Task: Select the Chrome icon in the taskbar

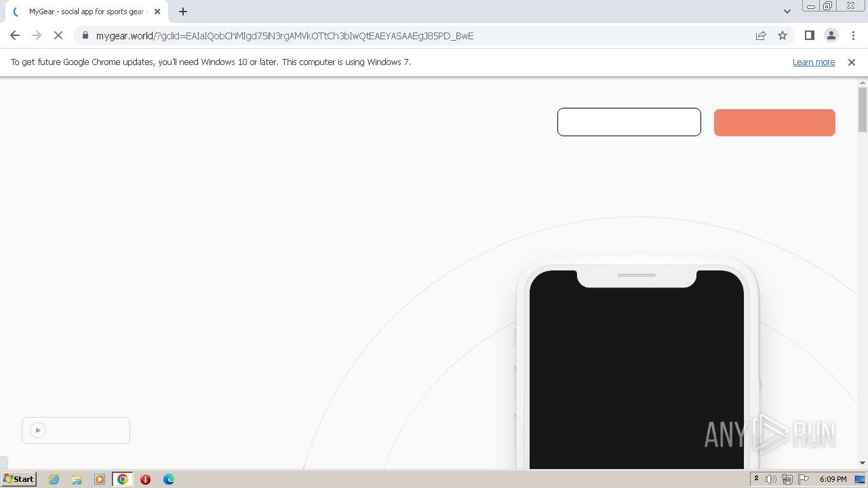Action: point(123,479)
